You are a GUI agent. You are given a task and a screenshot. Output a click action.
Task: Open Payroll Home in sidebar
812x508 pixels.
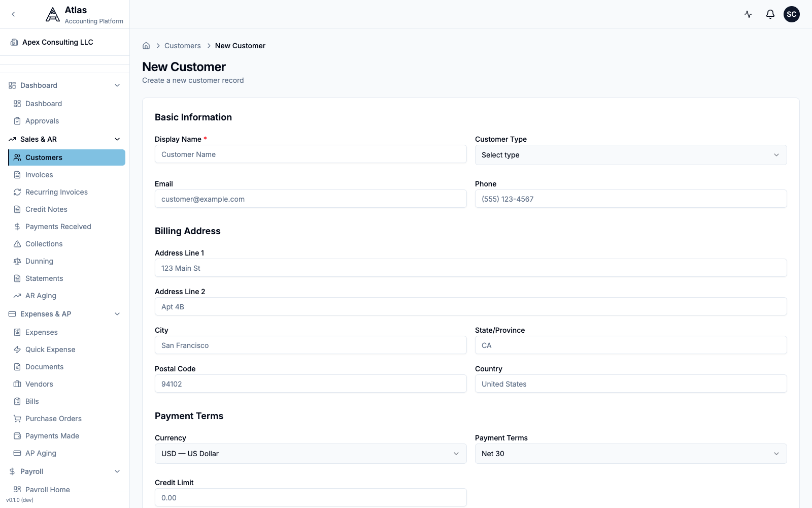click(67, 489)
